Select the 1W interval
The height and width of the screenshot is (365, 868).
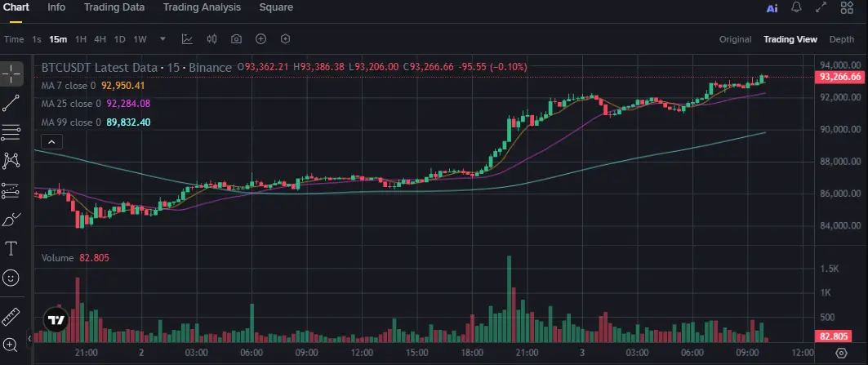(140, 39)
